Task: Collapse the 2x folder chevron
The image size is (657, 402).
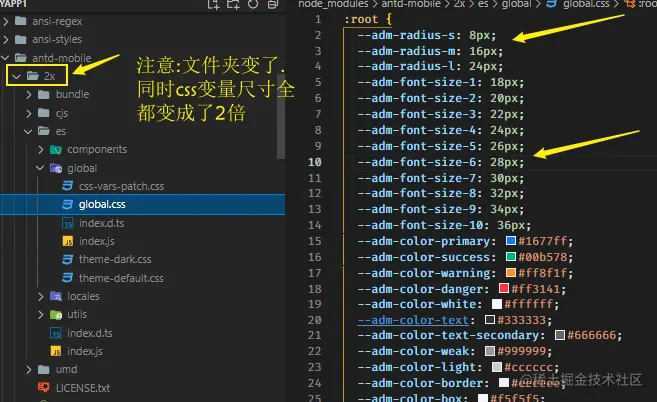Action: point(17,76)
